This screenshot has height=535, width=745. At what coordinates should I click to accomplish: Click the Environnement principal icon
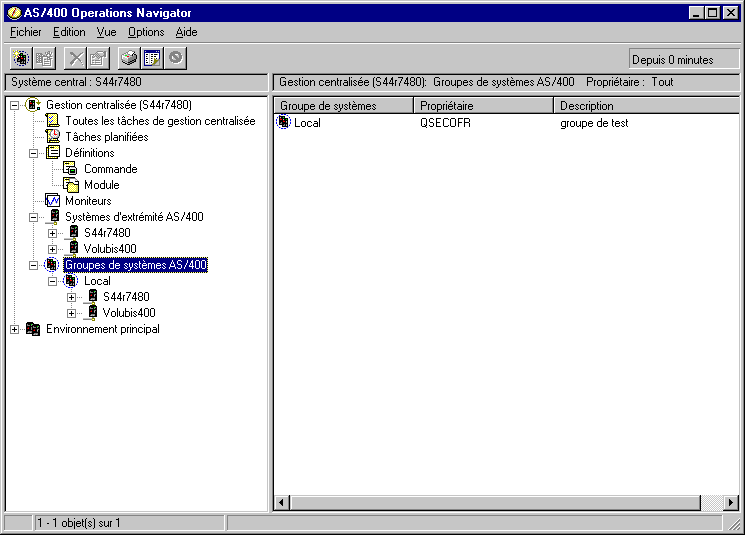tap(33, 328)
